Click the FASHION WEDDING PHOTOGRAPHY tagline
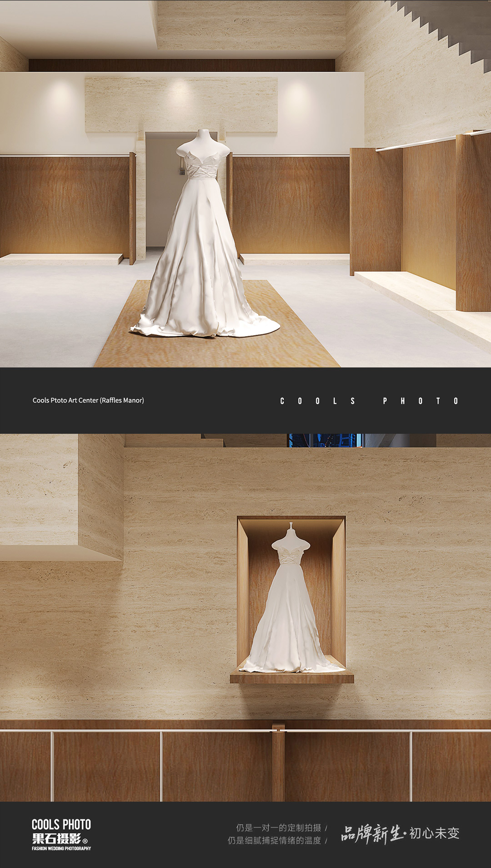 click(61, 848)
